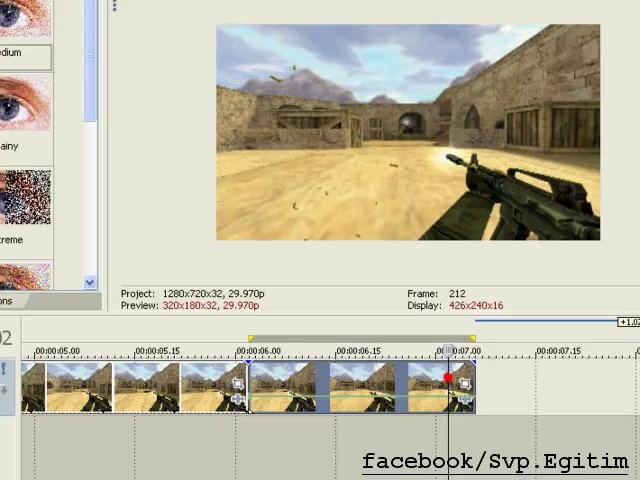640x480 pixels.
Task: Click the gray loop region bar
Action: (x=362, y=338)
